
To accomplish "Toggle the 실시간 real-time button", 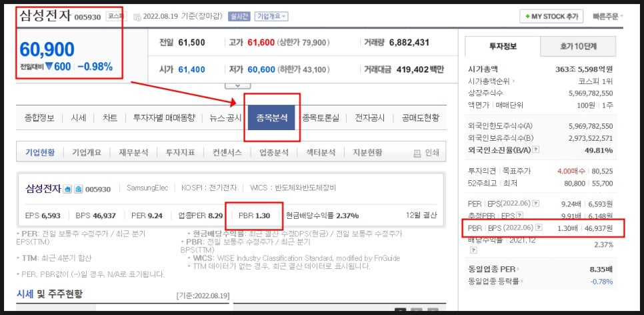I will [239, 17].
